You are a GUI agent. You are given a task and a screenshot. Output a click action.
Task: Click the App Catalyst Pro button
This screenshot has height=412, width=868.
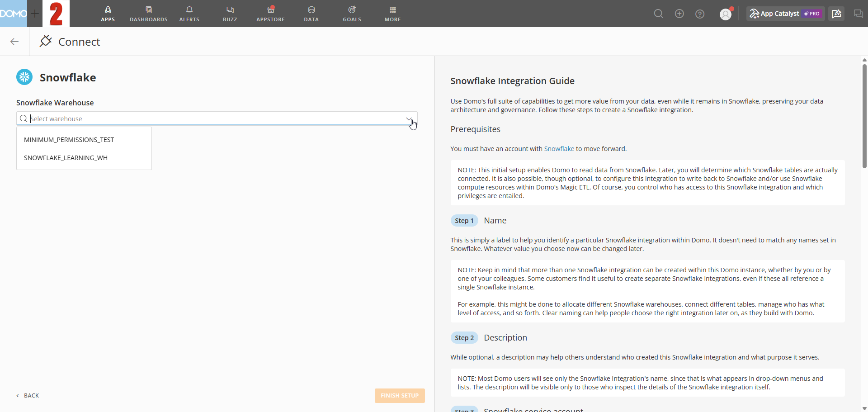click(x=785, y=14)
